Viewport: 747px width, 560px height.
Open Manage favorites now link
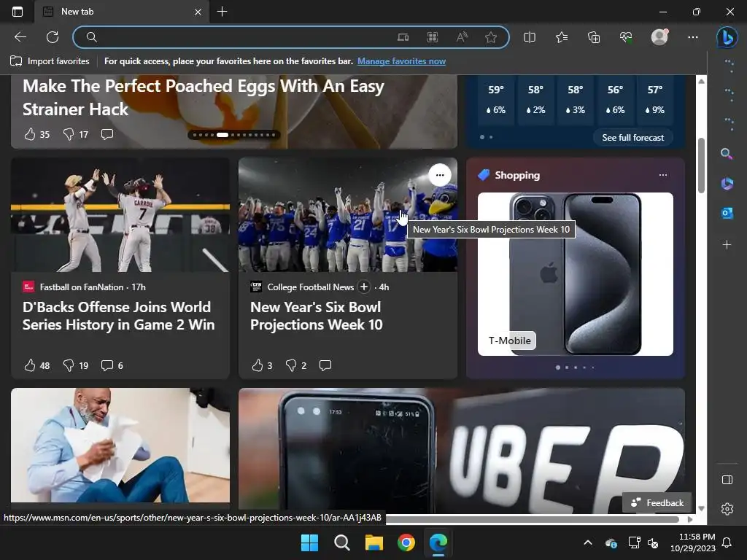pos(402,61)
